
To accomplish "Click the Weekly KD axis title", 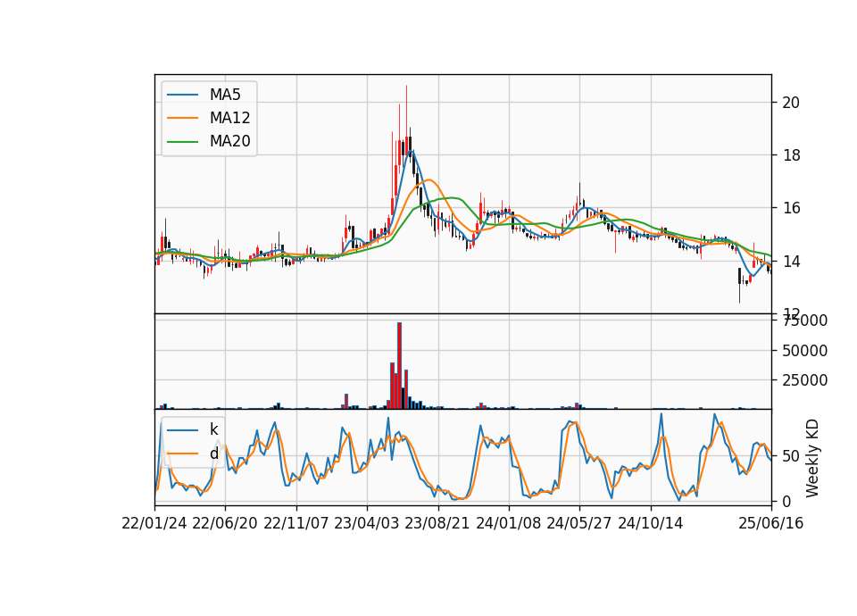I will click(812, 458).
